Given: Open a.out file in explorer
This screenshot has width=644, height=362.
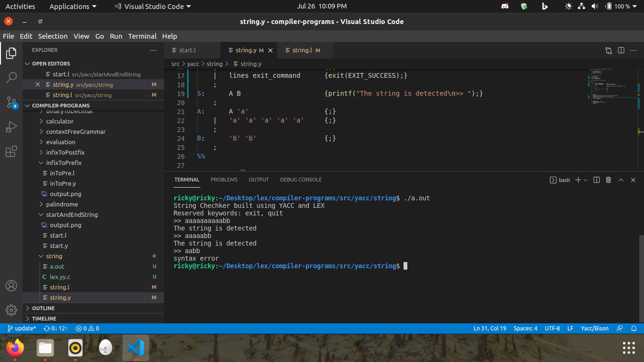Looking at the screenshot, I should [93, 267].
